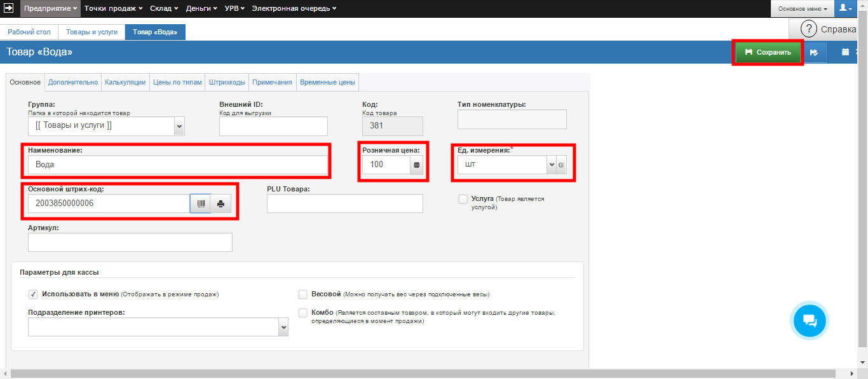This screenshot has width=868, height=379.
Task: Check the Весовой checkbox
Action: point(303,294)
